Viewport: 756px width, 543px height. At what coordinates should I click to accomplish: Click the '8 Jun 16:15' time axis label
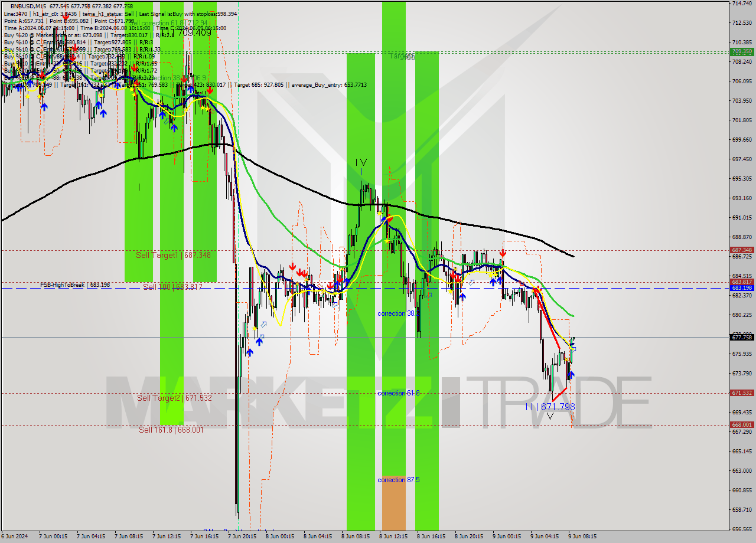[431, 537]
